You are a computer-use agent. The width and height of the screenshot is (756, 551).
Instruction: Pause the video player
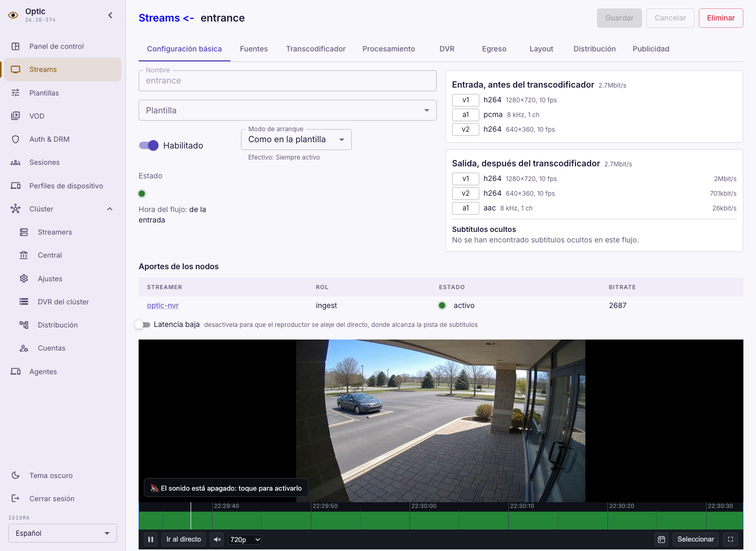[x=151, y=539]
